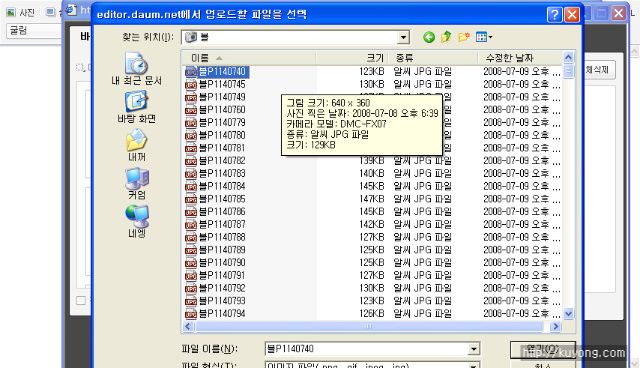
Task: Select the file 불P1140740
Action: (x=222, y=72)
